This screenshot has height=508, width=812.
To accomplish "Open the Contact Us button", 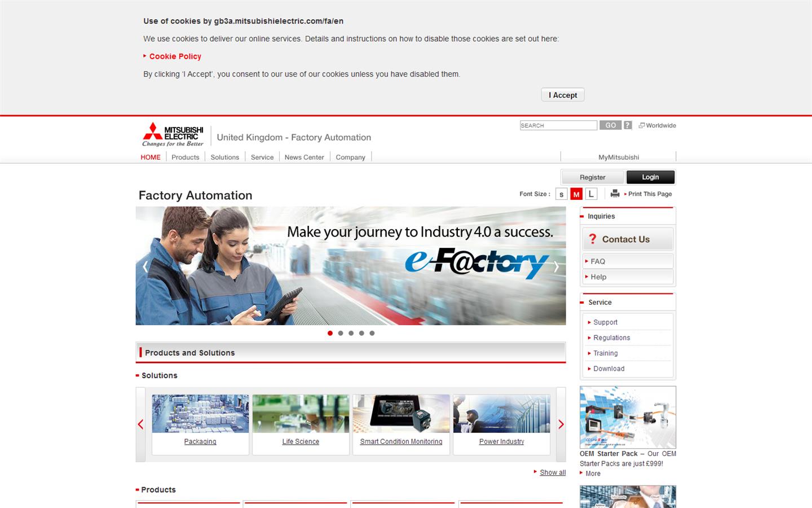I will [x=628, y=239].
